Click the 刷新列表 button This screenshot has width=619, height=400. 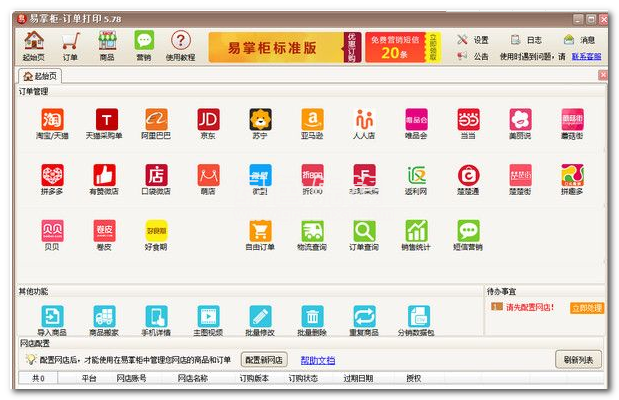pyautogui.click(x=578, y=360)
